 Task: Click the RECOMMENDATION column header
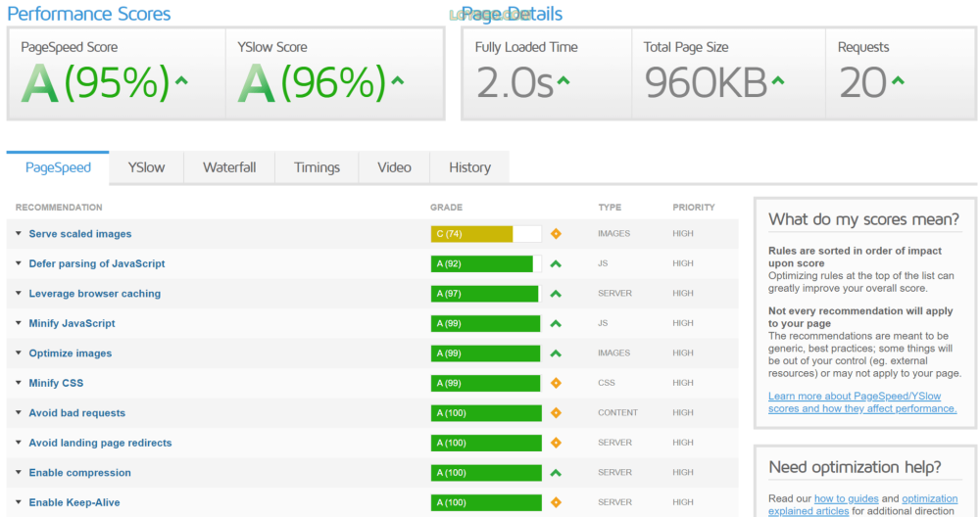tap(59, 208)
